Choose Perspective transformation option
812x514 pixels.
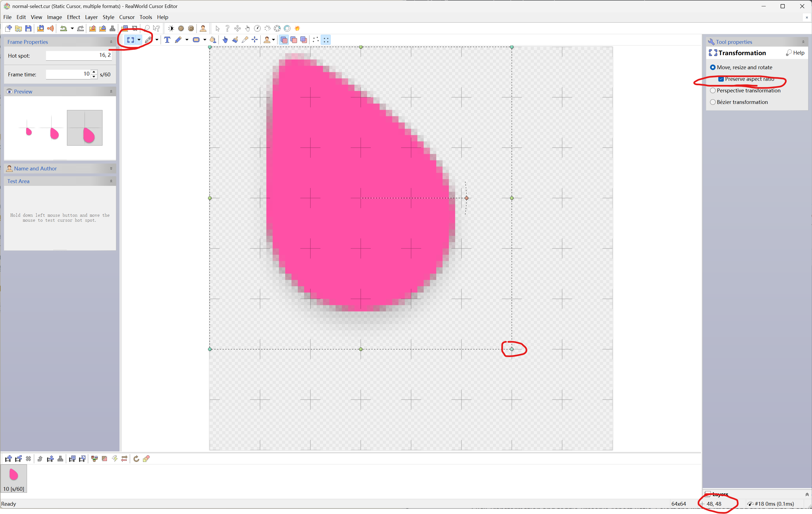713,90
